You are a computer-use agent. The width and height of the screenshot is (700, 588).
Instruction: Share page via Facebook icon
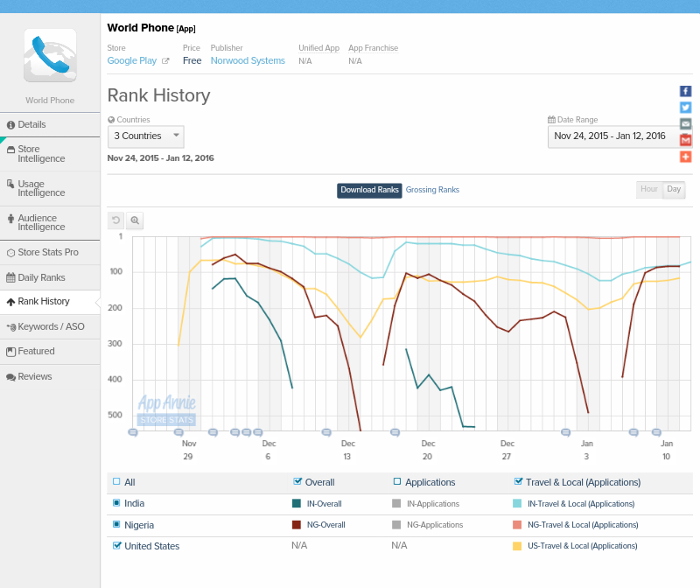(x=685, y=91)
